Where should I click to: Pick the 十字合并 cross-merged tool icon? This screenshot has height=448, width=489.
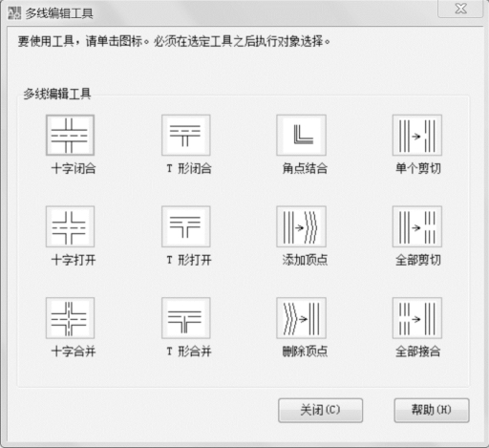[70, 318]
